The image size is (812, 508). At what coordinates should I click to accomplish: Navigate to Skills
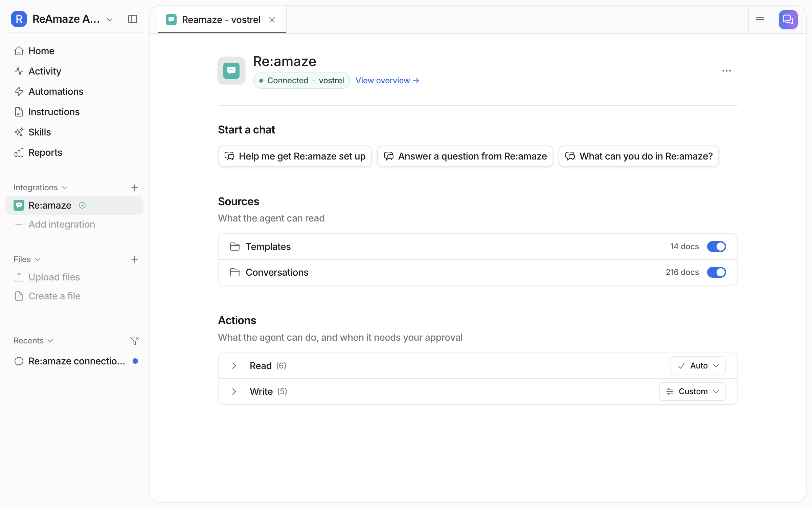(74, 132)
